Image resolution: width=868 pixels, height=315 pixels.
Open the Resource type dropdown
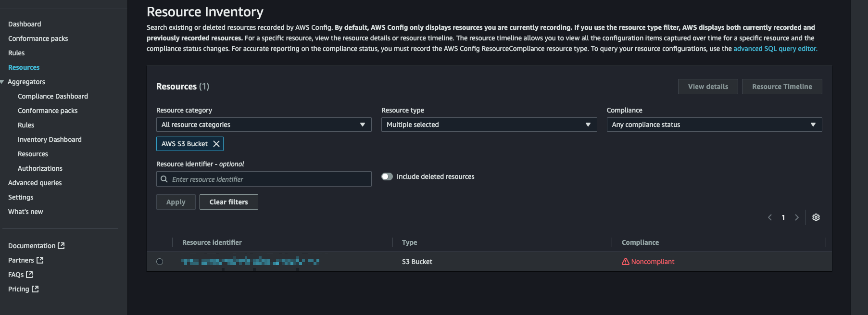point(489,125)
